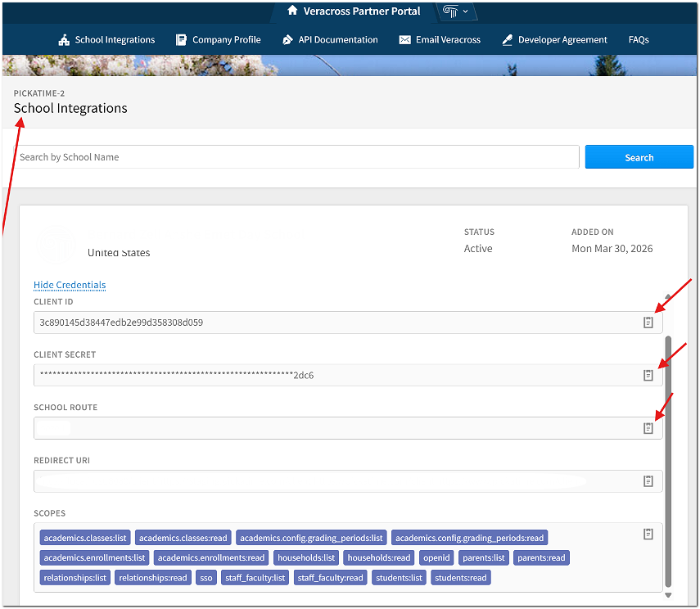
Task: Click the staff_faculty:list scope tag
Action: tap(255, 578)
